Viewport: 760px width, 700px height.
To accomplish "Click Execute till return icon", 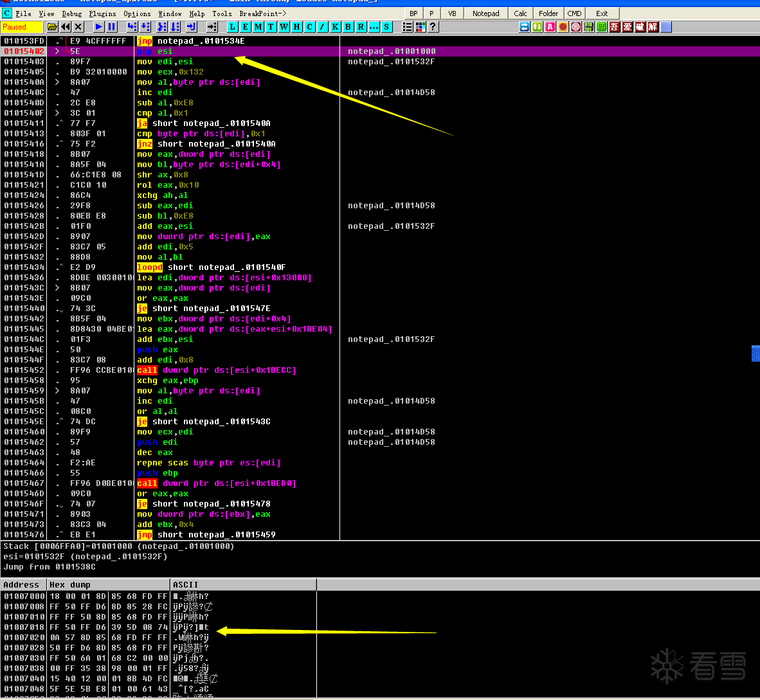I will (192, 27).
